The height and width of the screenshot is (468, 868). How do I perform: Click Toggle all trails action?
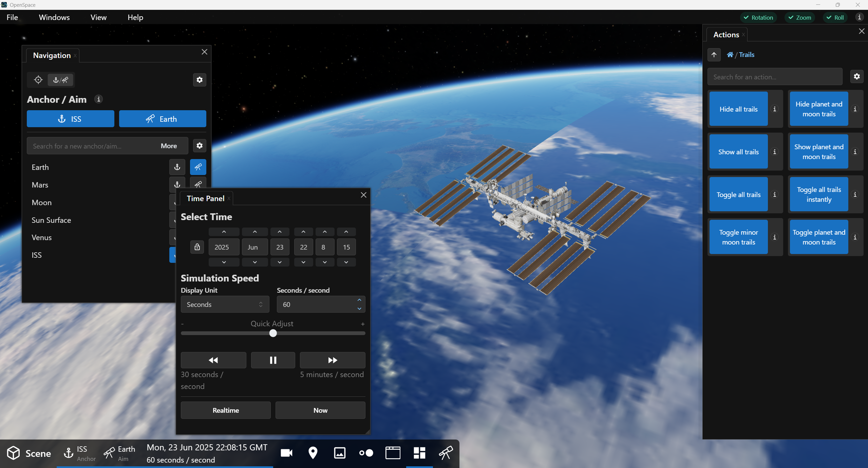(739, 194)
